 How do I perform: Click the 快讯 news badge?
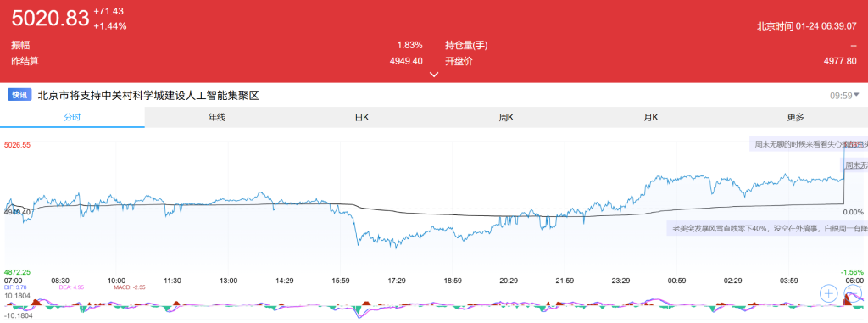tap(19, 95)
